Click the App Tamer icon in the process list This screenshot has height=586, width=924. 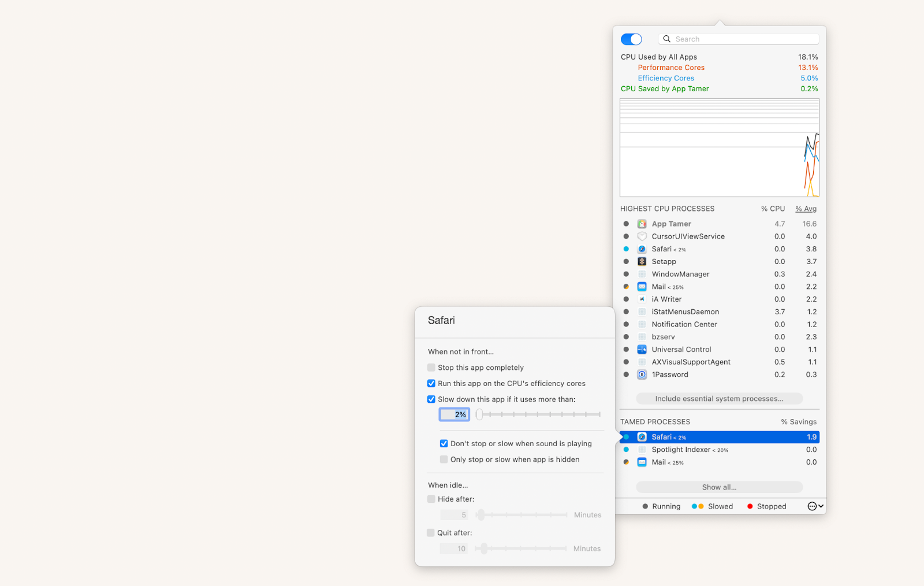tap(642, 224)
